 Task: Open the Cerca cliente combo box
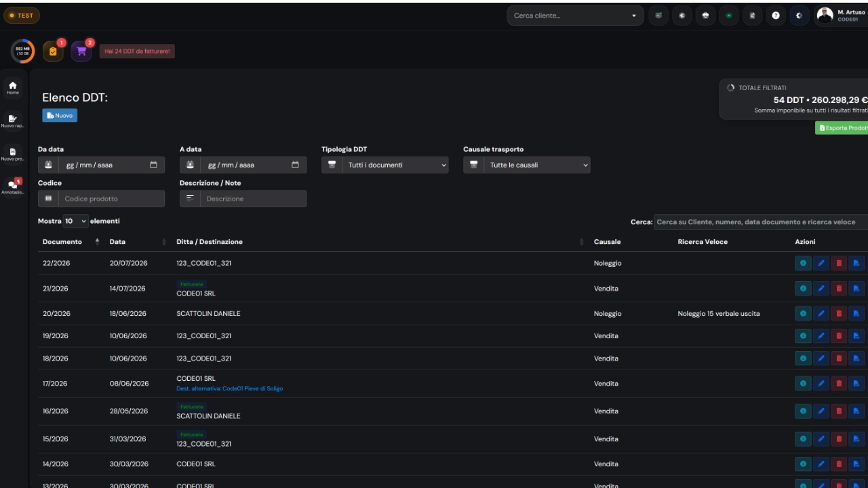[575, 16]
